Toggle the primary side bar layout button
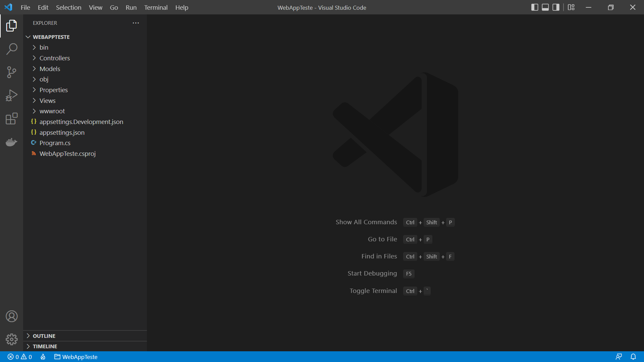Viewport: 644px width, 362px height. pos(535,7)
